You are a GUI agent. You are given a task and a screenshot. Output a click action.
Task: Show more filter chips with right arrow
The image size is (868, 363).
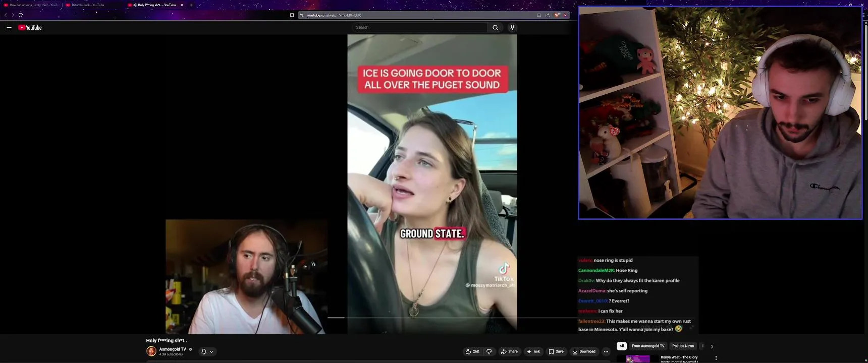click(712, 346)
